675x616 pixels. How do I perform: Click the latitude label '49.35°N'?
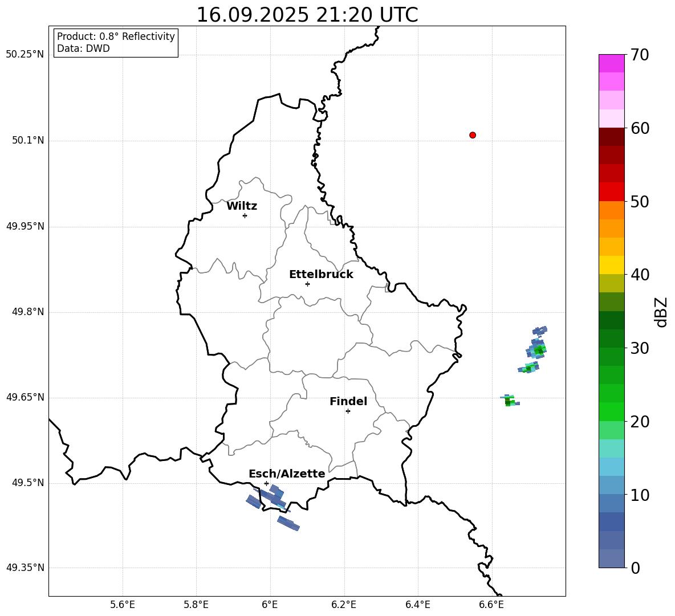[x=25, y=568]
